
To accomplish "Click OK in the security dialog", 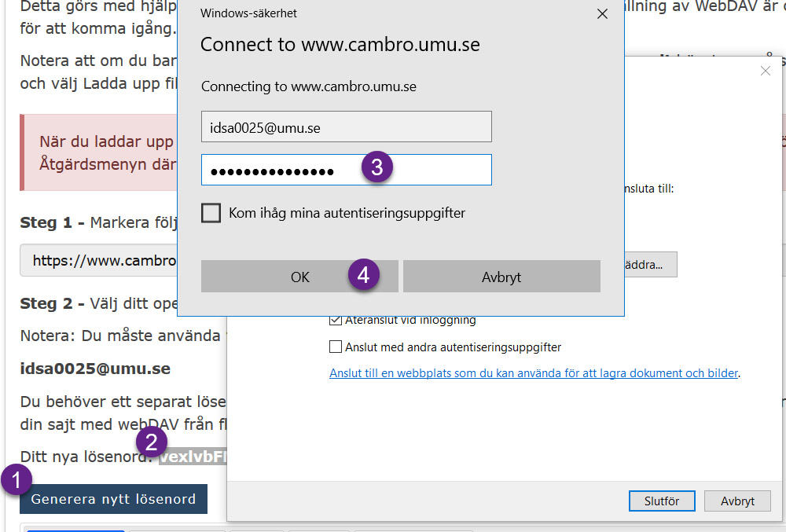I will click(x=299, y=276).
